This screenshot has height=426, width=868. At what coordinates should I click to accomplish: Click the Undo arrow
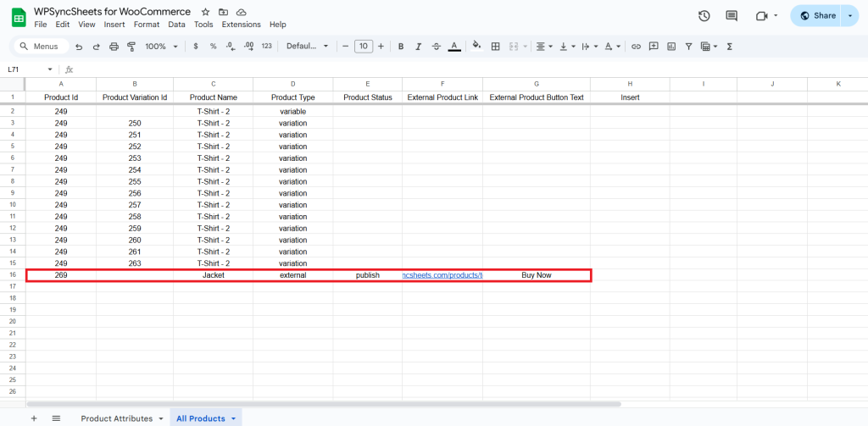(79, 47)
